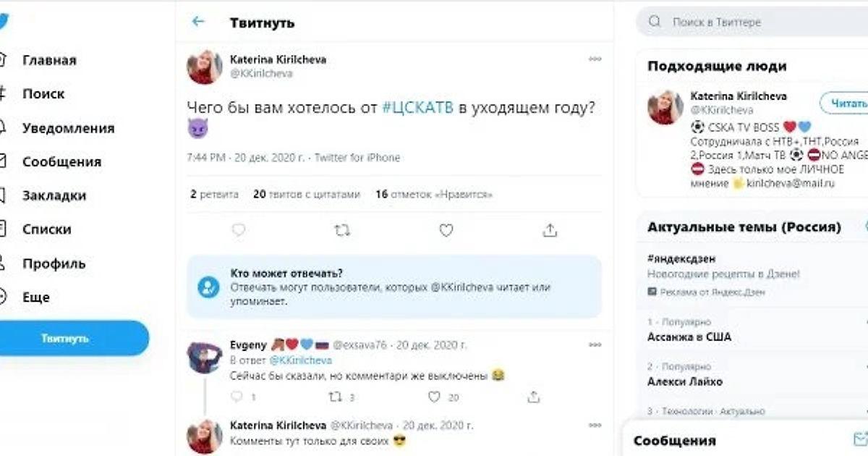The image size is (868, 456).
Task: Share Evgeny's reply
Action: [x=534, y=397]
